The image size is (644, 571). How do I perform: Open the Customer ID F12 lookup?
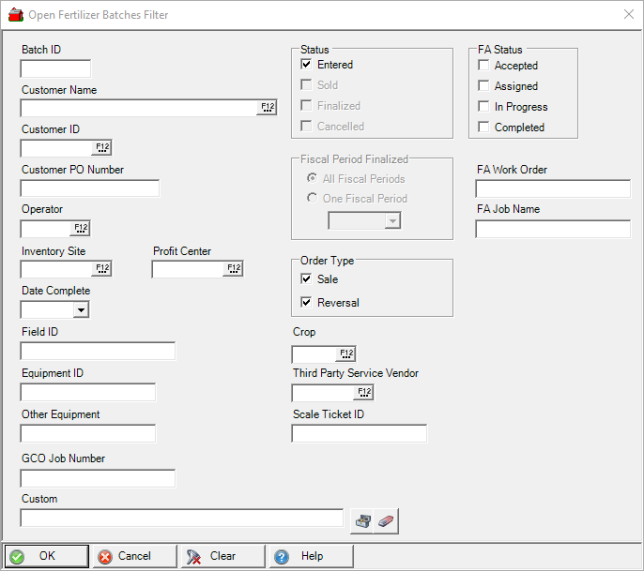point(102,148)
